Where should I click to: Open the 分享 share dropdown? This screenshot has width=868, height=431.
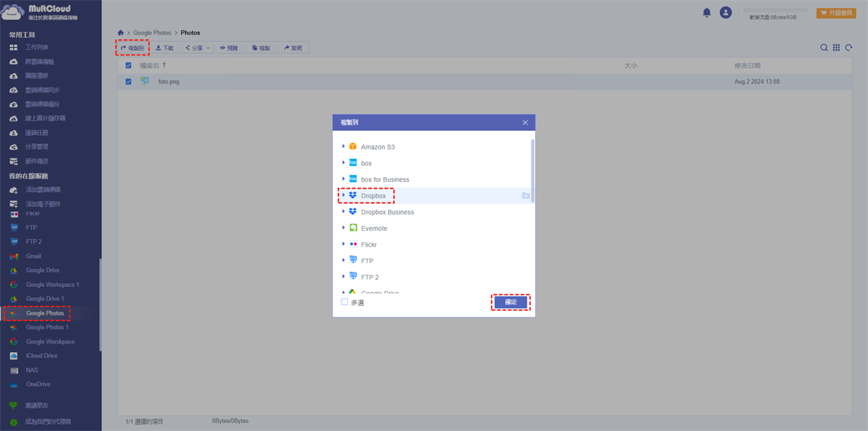pos(197,48)
